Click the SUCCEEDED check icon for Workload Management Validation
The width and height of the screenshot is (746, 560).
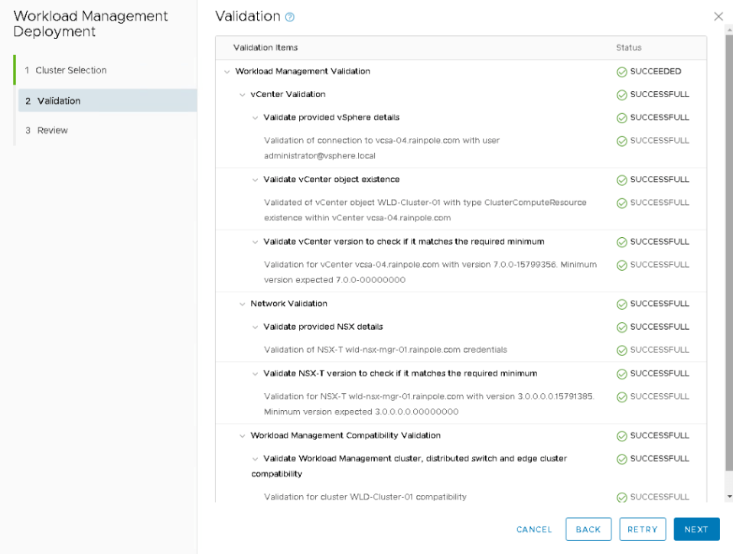[x=621, y=72]
